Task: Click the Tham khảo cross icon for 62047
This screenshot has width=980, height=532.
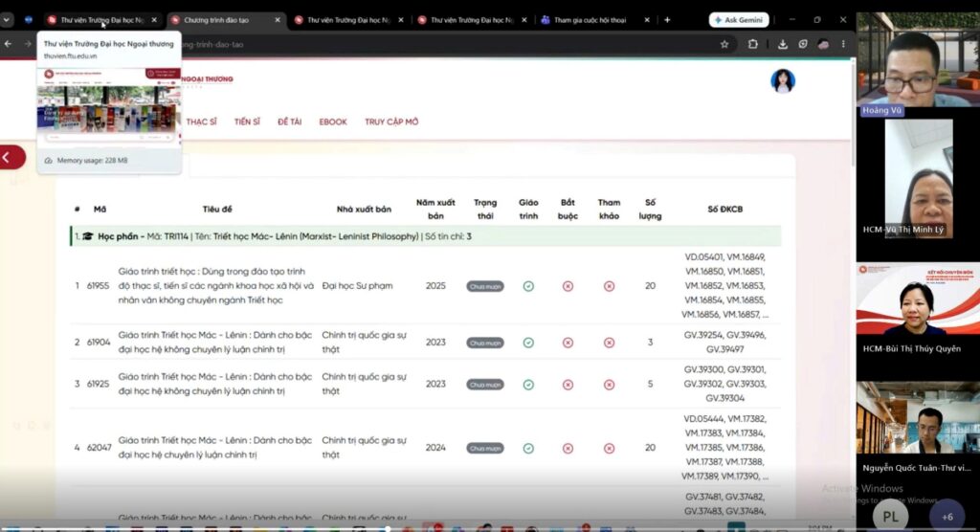Action: coord(609,448)
